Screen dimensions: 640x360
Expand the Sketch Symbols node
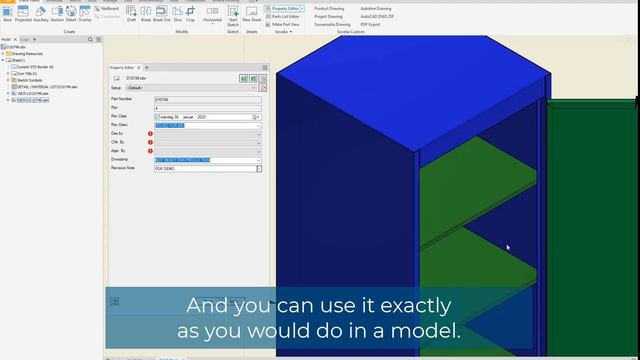(8, 80)
